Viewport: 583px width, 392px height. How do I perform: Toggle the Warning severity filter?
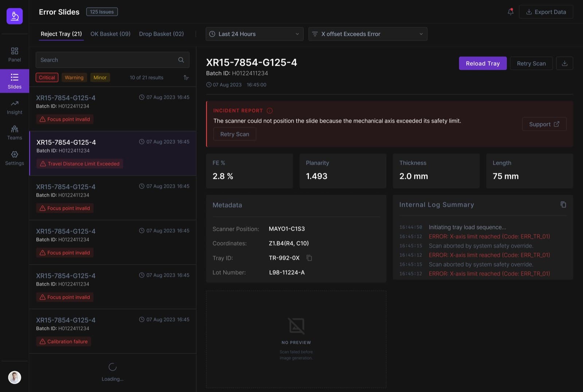tap(74, 78)
